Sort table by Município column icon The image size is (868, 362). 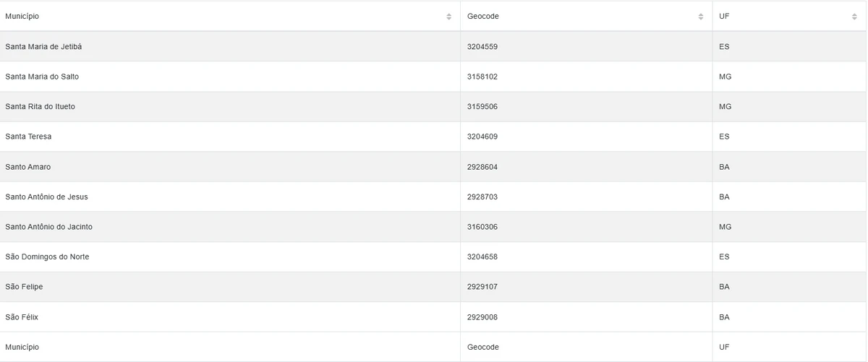click(448, 17)
